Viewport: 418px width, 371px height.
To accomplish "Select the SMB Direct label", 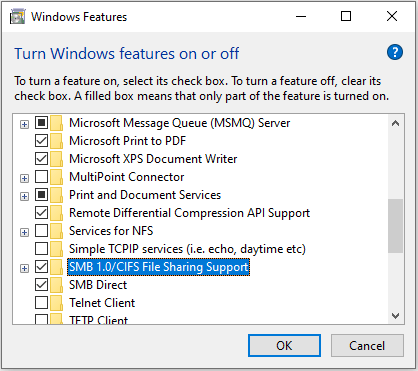I will [98, 285].
